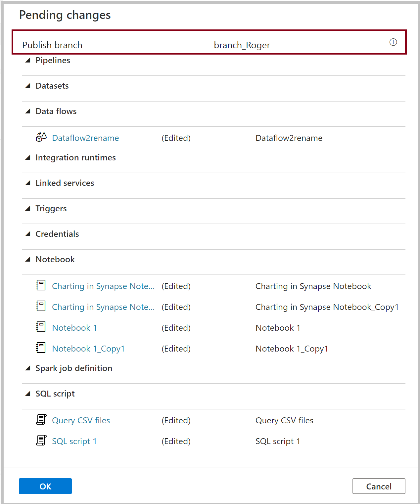Collapse the Datasets section

pos(28,85)
